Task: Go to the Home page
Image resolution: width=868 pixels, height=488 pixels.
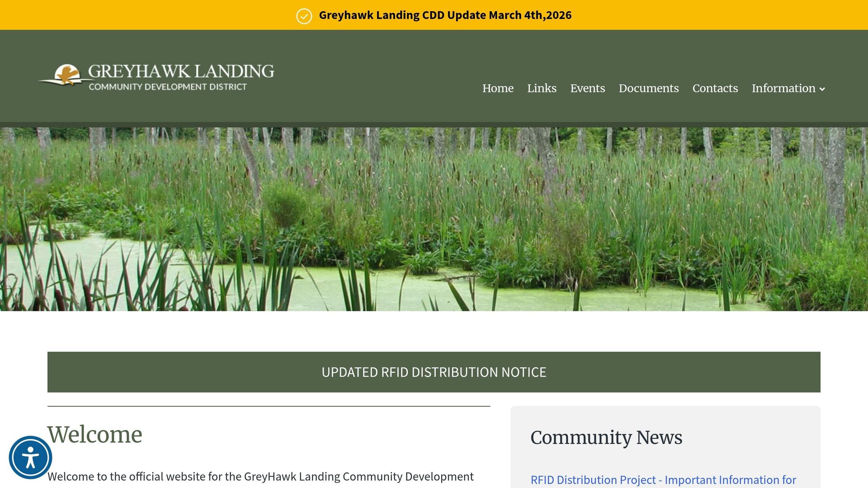Action: (498, 88)
